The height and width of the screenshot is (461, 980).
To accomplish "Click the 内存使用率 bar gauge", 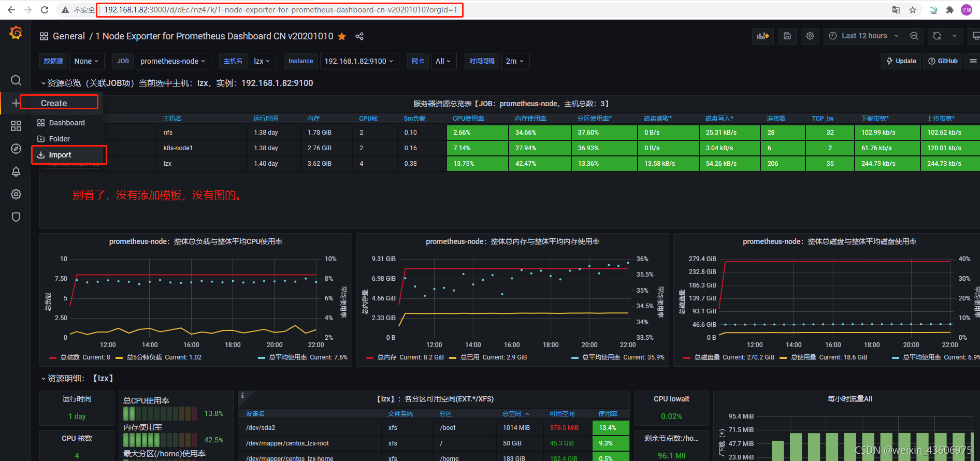I will (160, 440).
